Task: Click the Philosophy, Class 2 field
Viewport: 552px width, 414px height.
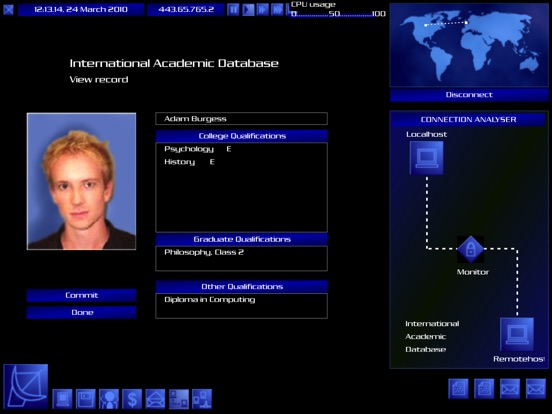Action: click(x=242, y=258)
